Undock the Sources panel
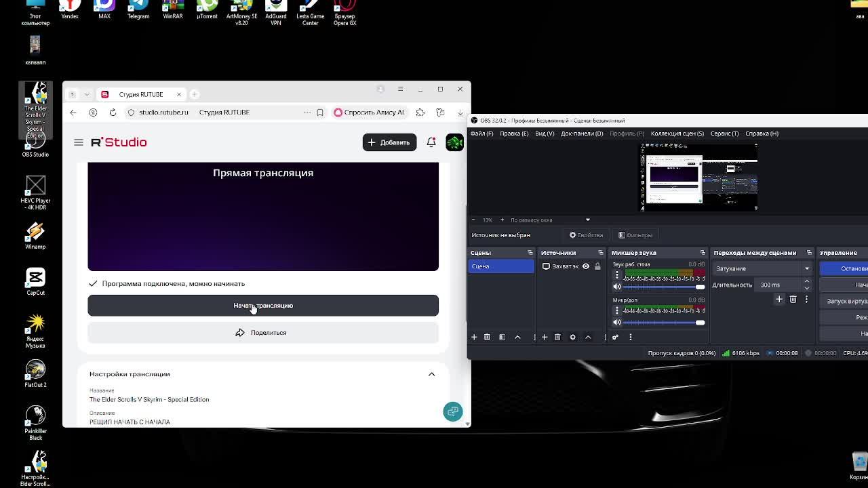The height and width of the screenshot is (488, 868). [600, 253]
